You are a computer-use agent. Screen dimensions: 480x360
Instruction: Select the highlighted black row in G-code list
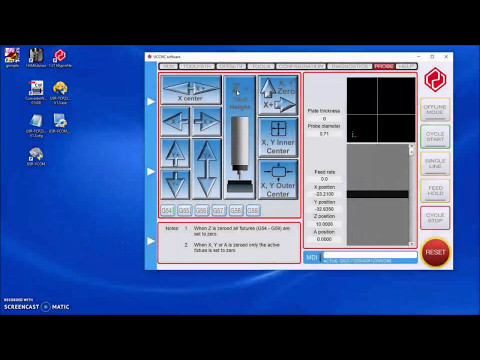pos(378,194)
